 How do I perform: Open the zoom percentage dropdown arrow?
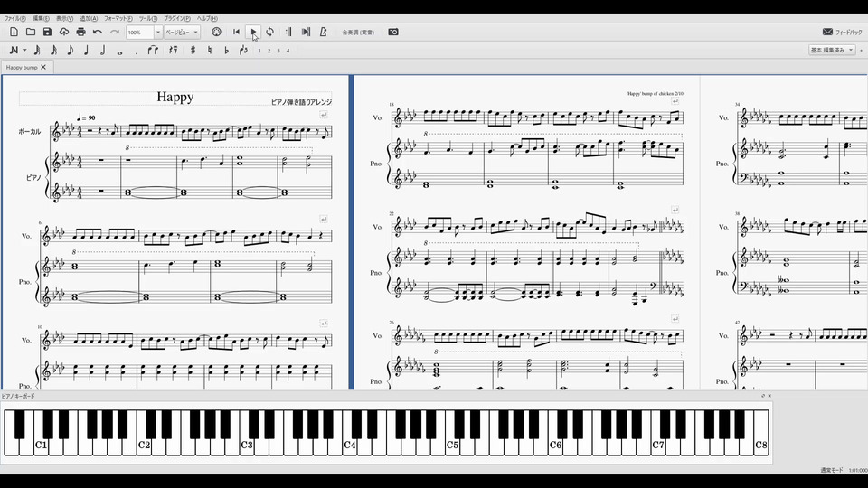pos(157,33)
